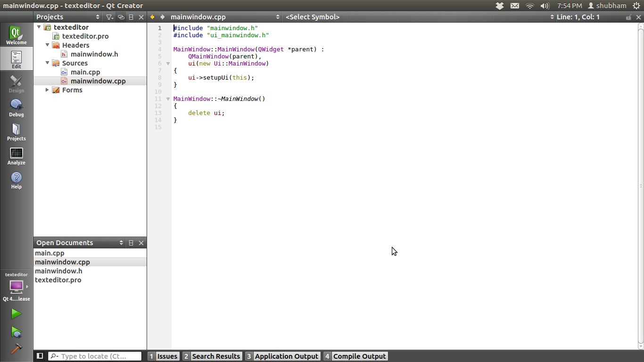This screenshot has width=644, height=362.
Task: Select mainwindow.h in the Projects tree
Action: (x=94, y=54)
